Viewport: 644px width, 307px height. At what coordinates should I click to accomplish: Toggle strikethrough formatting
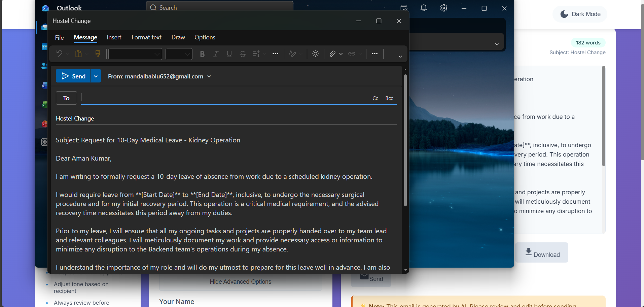click(x=243, y=54)
